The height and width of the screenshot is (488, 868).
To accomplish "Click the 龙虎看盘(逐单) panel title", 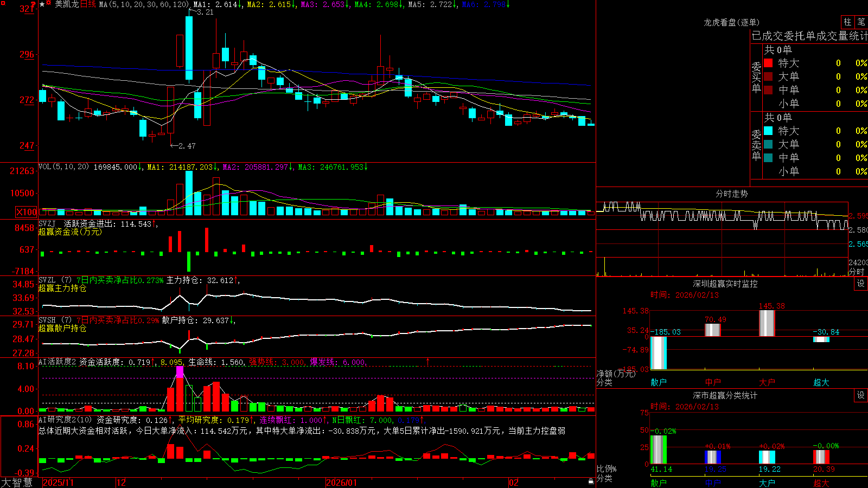I will coord(731,22).
